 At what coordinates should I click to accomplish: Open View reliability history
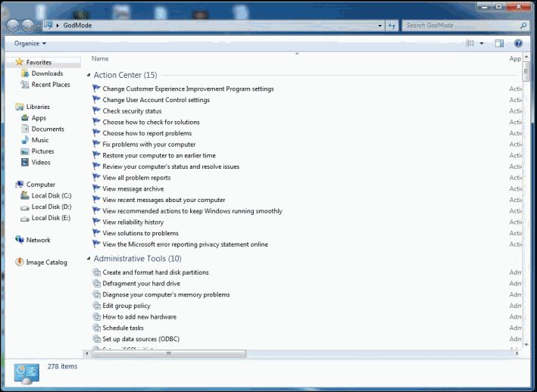(x=133, y=222)
